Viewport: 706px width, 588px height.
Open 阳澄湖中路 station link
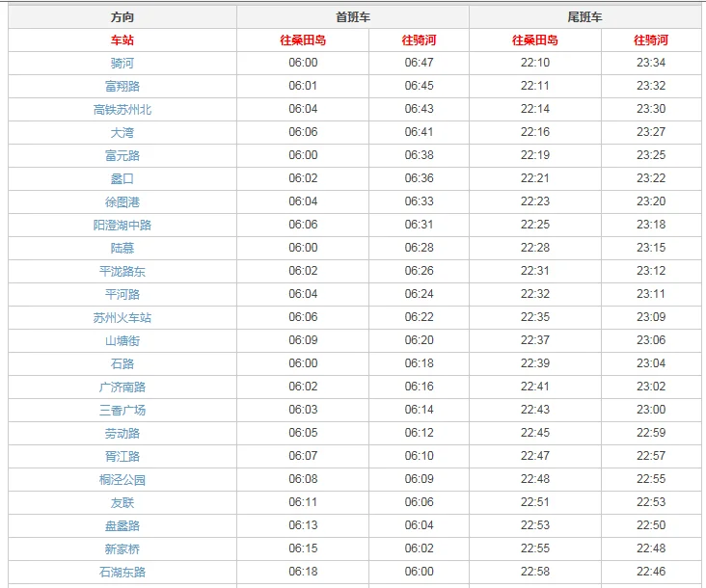[122, 226]
